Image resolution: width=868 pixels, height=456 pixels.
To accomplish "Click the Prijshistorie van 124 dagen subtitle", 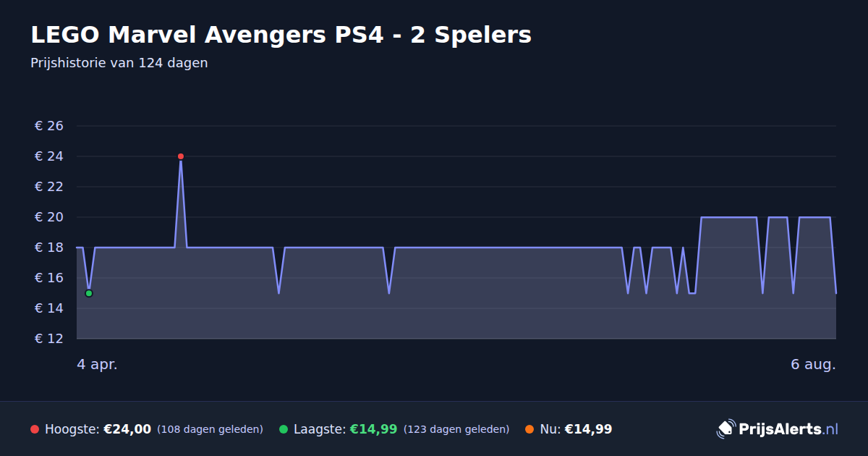I will click(119, 63).
